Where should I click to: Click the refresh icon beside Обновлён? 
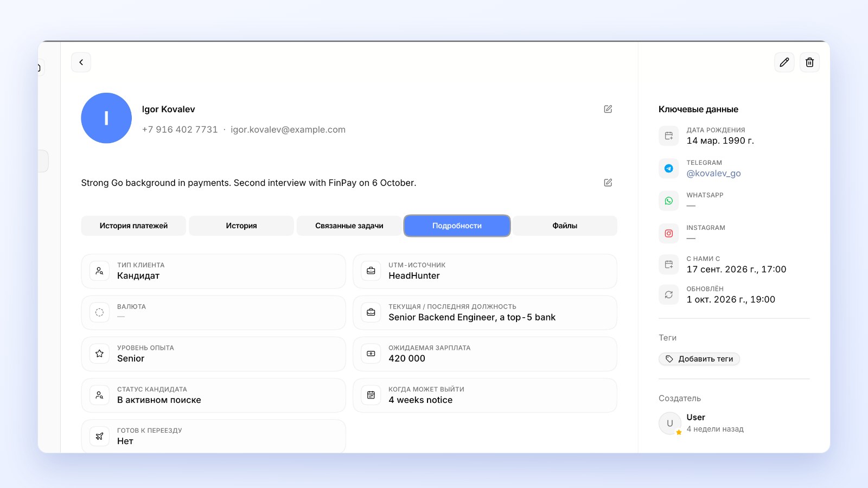click(x=669, y=294)
